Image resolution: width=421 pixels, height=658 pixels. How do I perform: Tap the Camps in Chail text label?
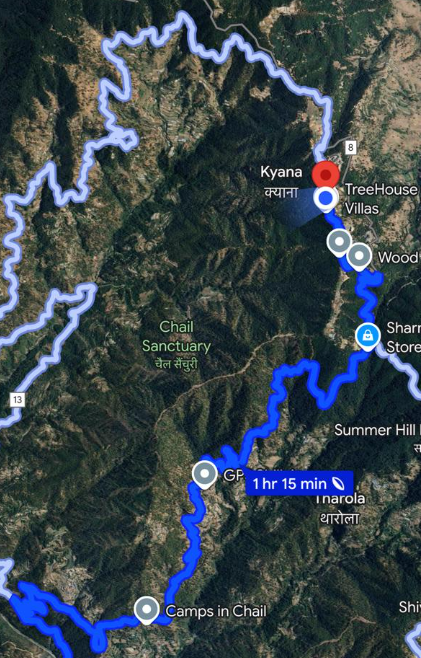click(x=216, y=611)
